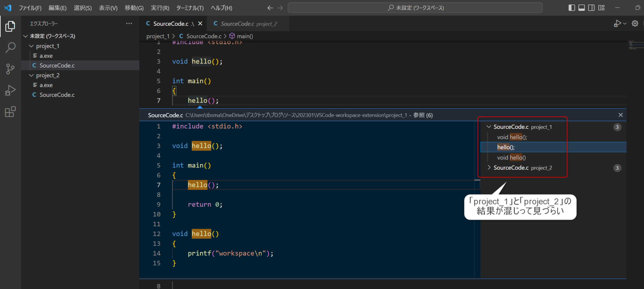Toggle the secondary sidebar visibility
Screen dimensions: 644x289
click(591, 8)
